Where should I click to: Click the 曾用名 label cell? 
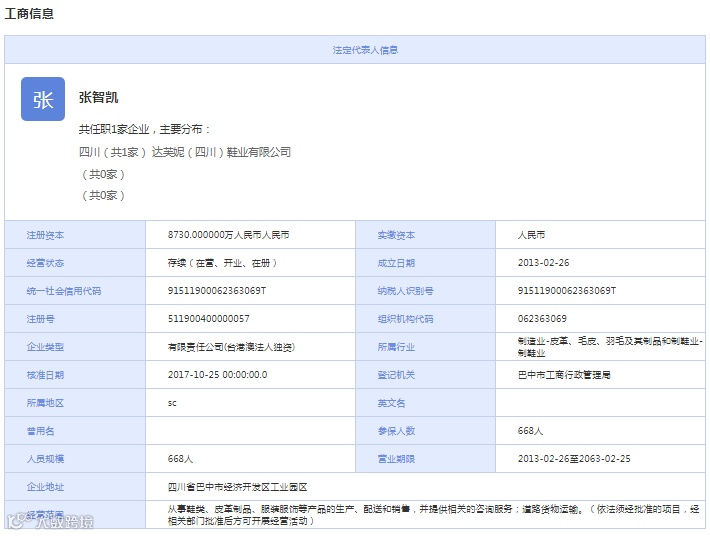pyautogui.click(x=75, y=431)
